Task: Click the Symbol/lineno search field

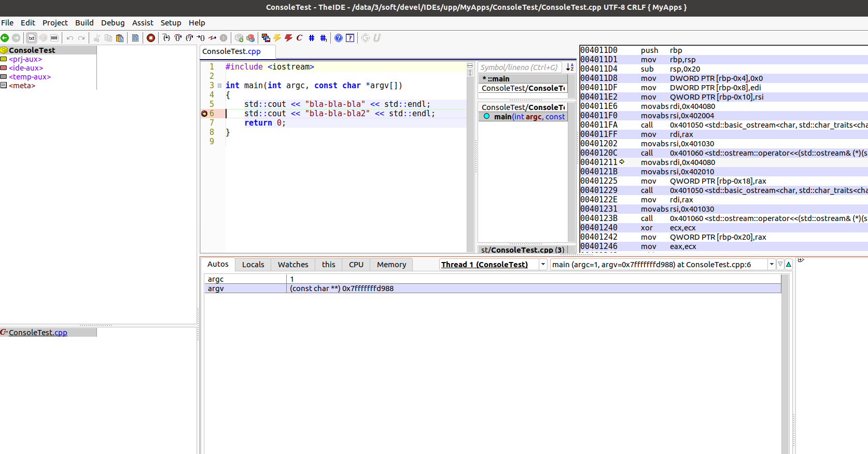Action: coord(520,67)
